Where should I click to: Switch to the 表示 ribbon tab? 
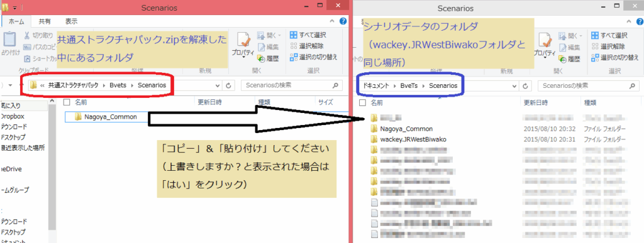[x=72, y=21]
